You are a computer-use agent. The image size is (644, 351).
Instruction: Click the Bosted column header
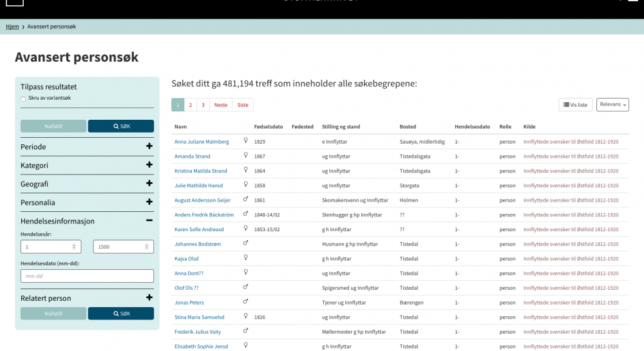click(x=408, y=127)
